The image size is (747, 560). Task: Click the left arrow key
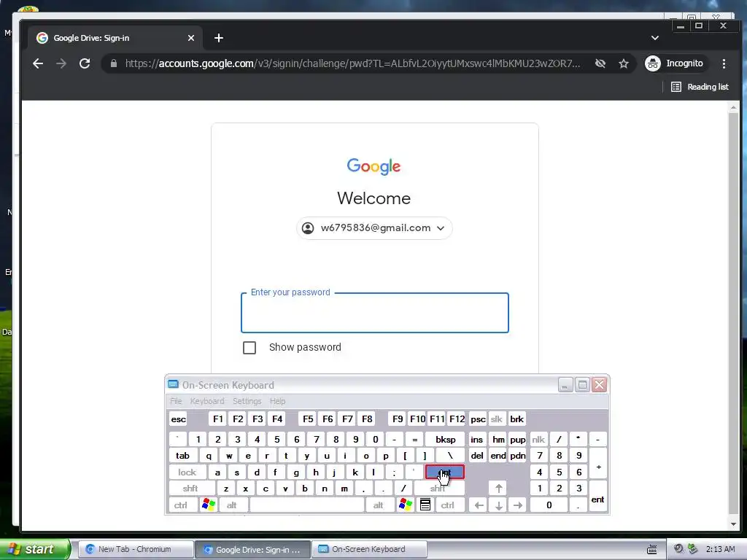[x=479, y=505]
